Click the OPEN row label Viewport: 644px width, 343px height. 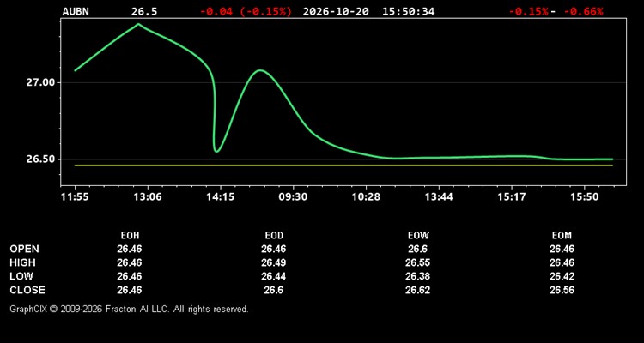click(24, 249)
